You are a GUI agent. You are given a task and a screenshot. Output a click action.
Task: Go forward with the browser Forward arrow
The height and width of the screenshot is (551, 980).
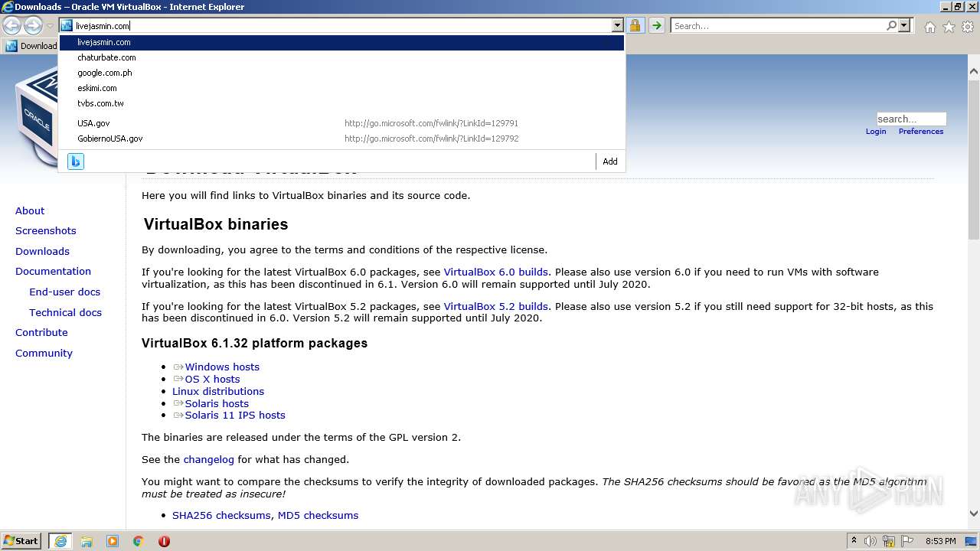click(x=33, y=26)
